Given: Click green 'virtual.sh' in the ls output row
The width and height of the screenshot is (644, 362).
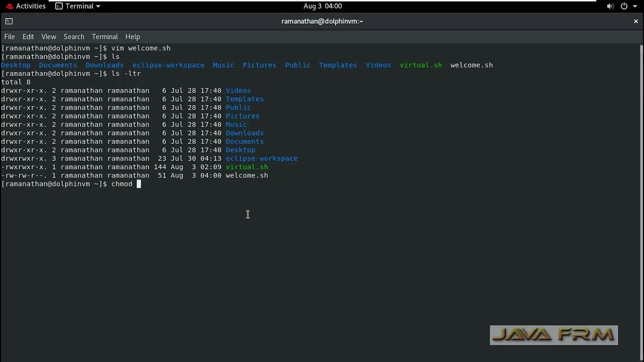Looking at the screenshot, I should pos(421,65).
